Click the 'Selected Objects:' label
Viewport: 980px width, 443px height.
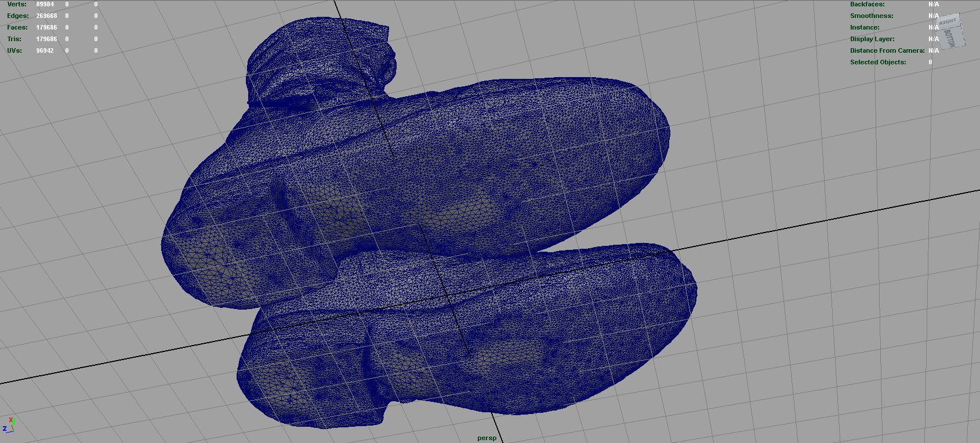coord(878,62)
